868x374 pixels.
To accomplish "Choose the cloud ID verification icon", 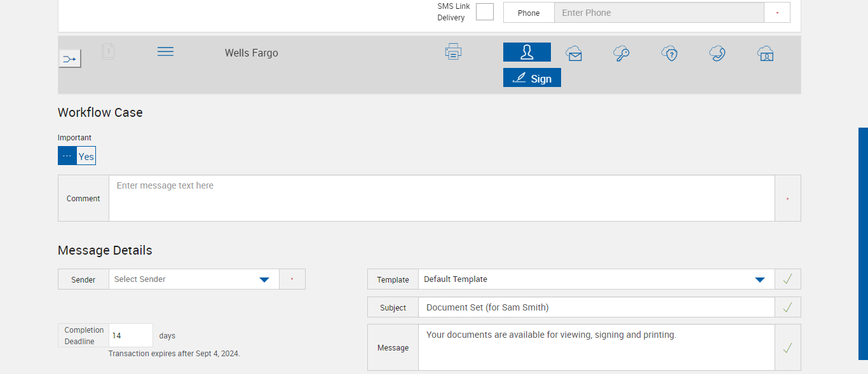I will click(x=765, y=53).
